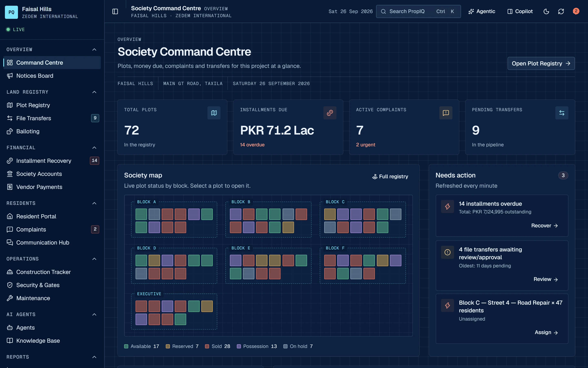Open Complaints sidebar item
This screenshot has height=368, width=588.
52,230
